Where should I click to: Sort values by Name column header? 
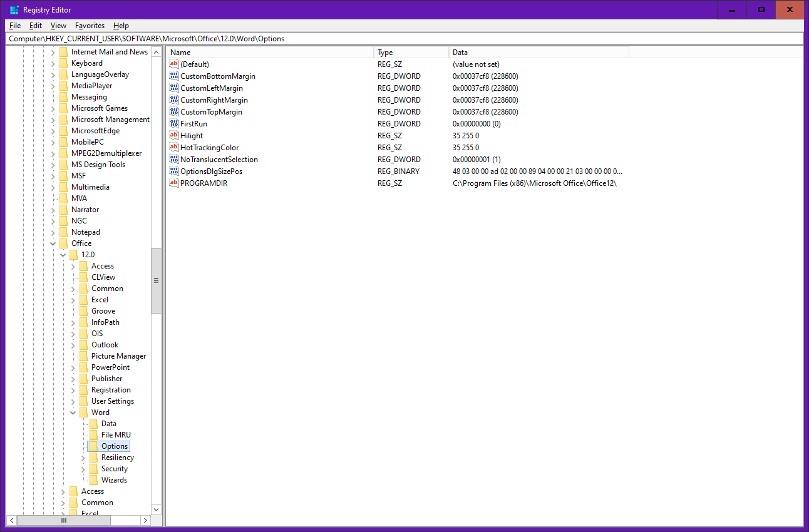tap(270, 53)
